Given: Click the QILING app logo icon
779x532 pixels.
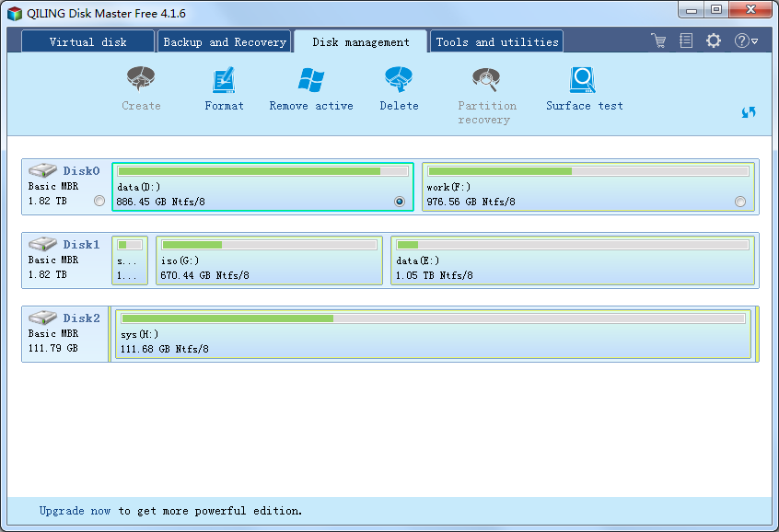Looking at the screenshot, I should tap(15, 14).
